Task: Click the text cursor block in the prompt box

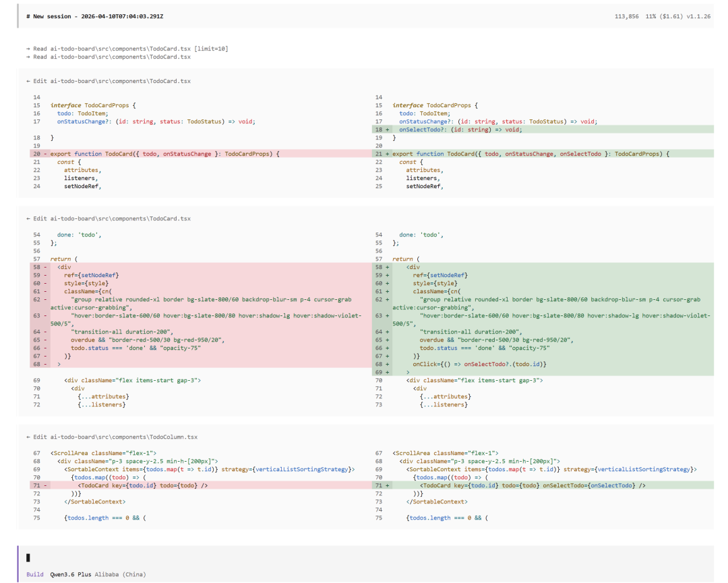Action: [x=28, y=557]
